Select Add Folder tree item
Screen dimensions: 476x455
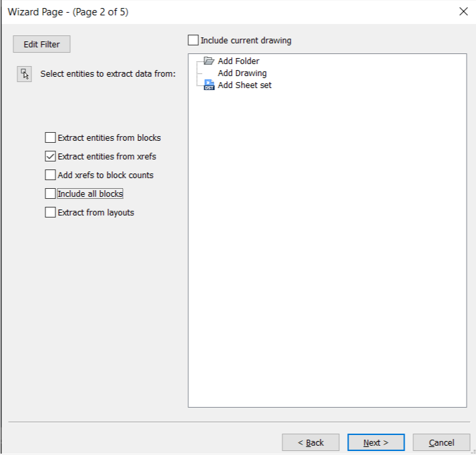[238, 61]
